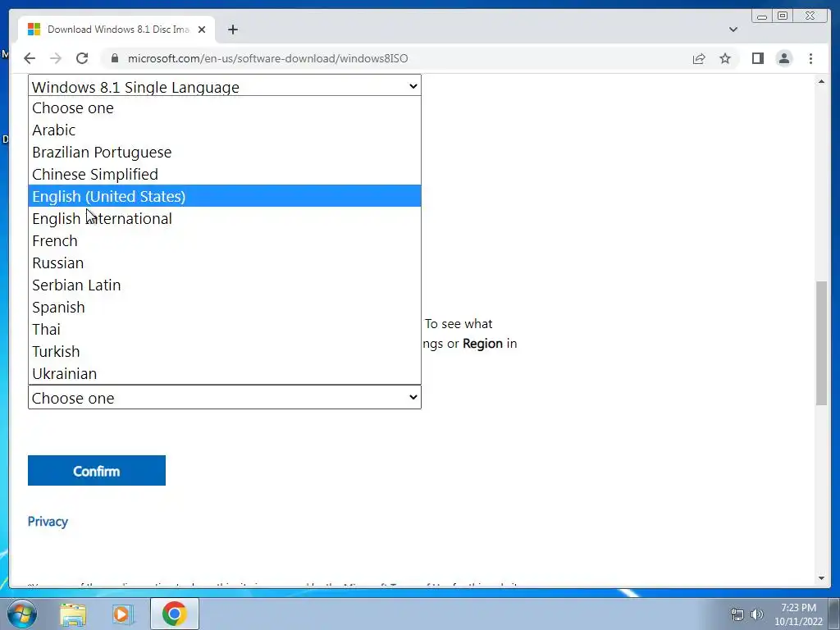Select Spanish language option
The height and width of the screenshot is (630, 840).
225,307
